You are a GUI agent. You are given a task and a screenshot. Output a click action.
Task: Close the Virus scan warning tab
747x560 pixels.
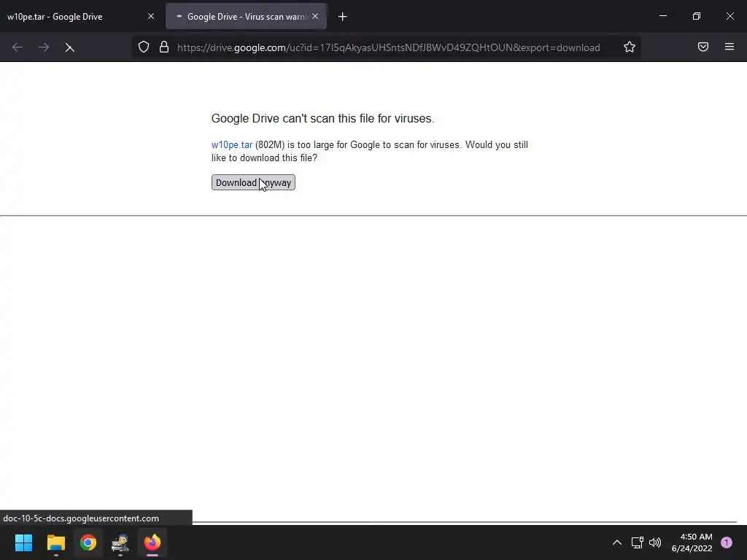pyautogui.click(x=315, y=16)
